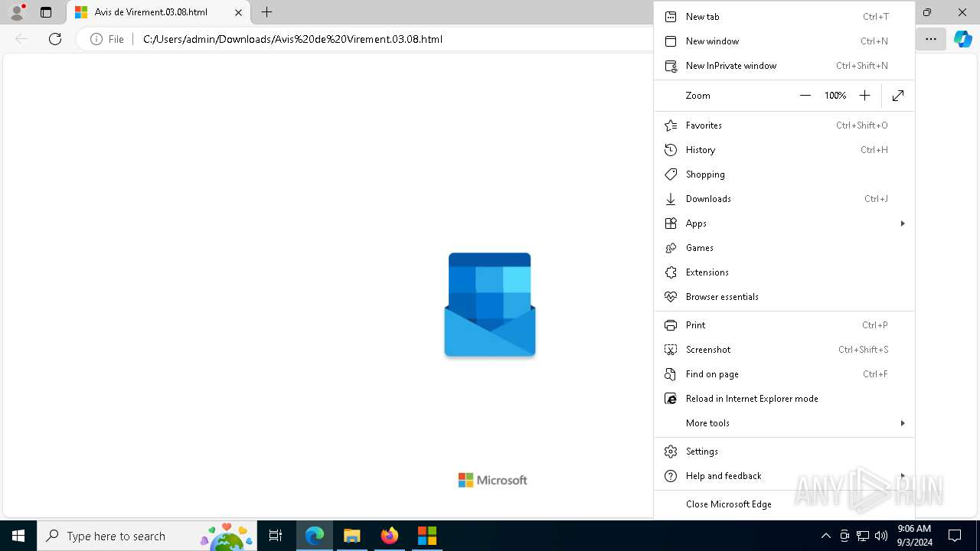Click the Downloads arrow icon
This screenshot has width=980, height=551.
tap(671, 199)
